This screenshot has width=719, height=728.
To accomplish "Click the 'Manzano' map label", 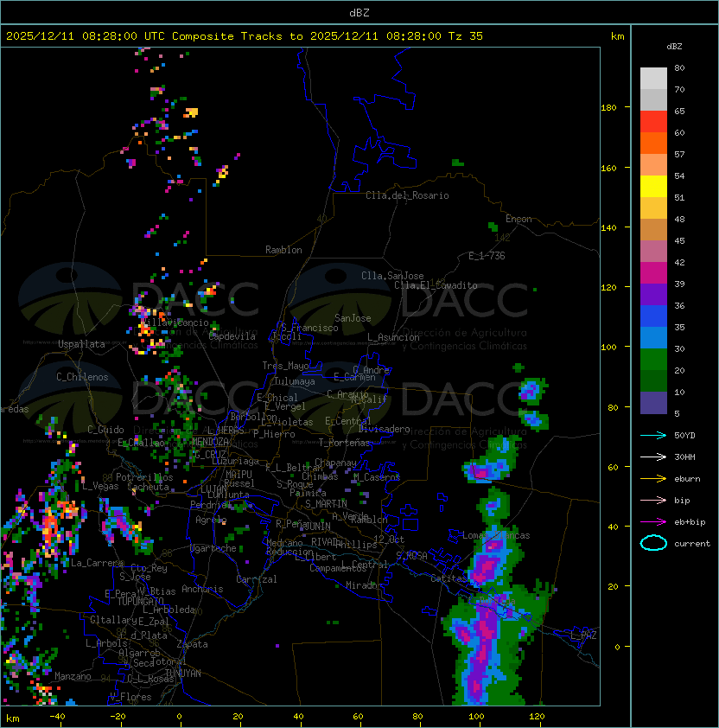I will 73,676.
